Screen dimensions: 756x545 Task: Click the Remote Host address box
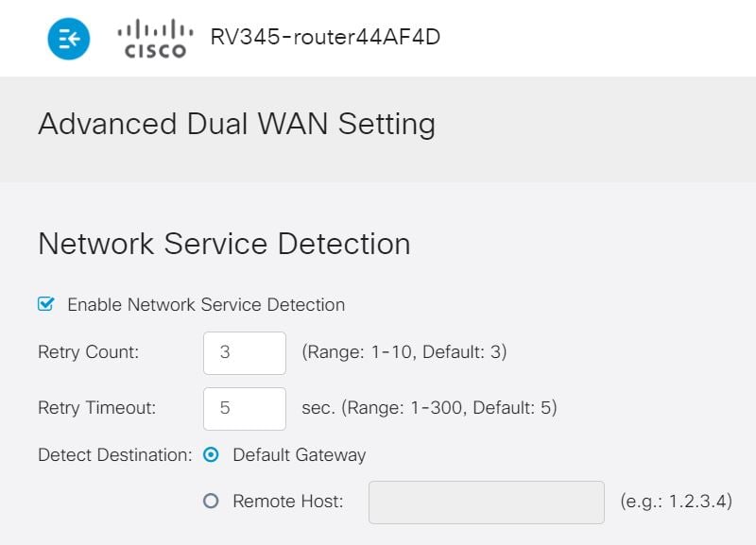[486, 502]
